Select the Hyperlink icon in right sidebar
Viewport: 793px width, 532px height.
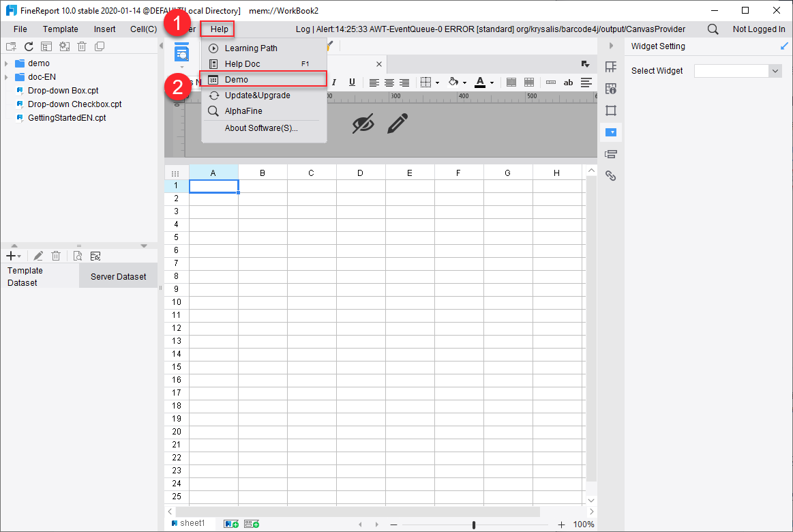point(611,175)
